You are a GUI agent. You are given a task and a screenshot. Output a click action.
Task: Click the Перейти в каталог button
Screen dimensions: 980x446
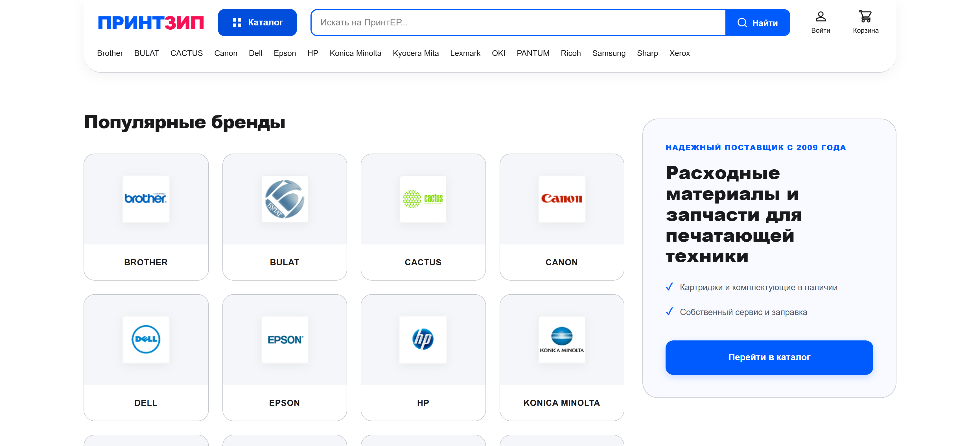tap(769, 357)
